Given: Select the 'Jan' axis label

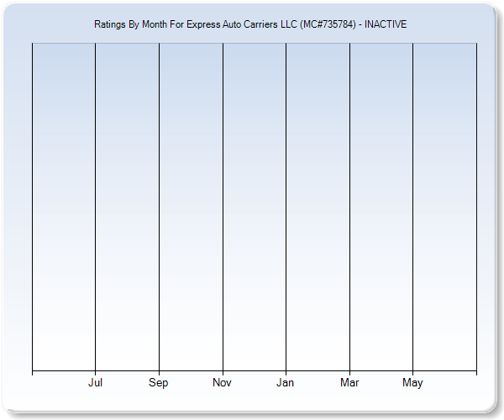Looking at the screenshot, I should pos(285,382).
